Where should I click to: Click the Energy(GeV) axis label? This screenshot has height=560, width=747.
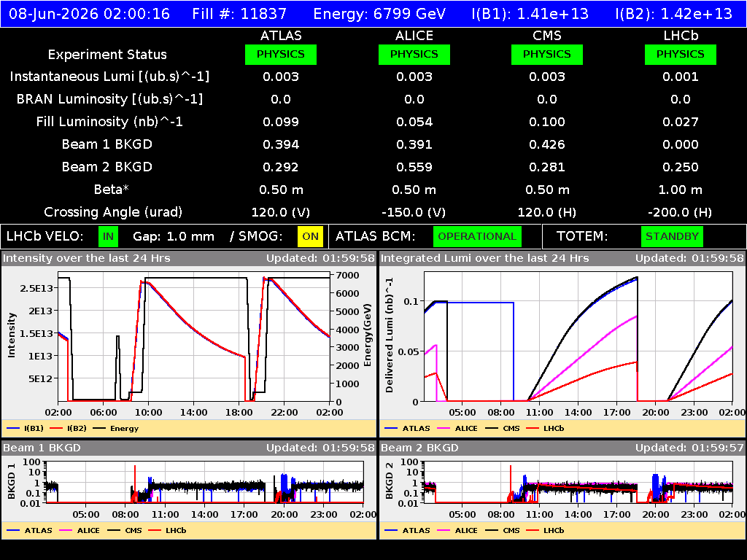pos(368,335)
